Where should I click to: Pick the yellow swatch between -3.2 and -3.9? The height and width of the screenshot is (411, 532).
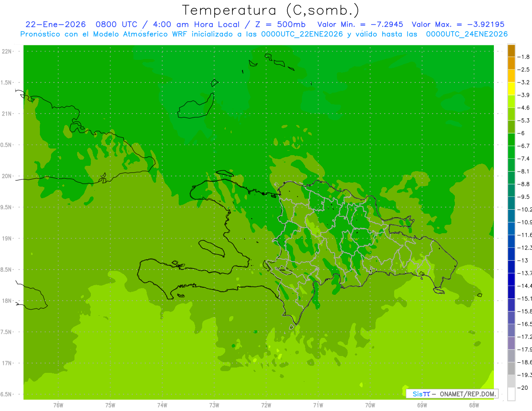[x=511, y=89]
